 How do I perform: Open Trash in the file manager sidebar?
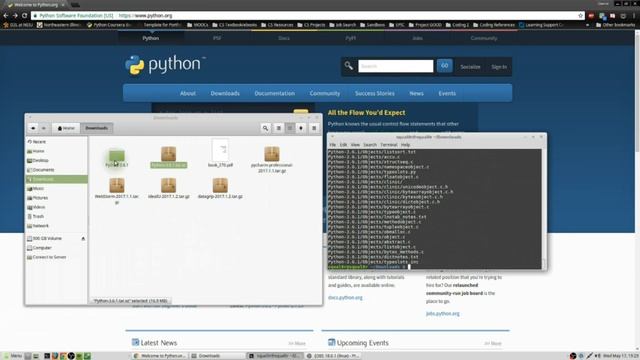(x=56, y=216)
